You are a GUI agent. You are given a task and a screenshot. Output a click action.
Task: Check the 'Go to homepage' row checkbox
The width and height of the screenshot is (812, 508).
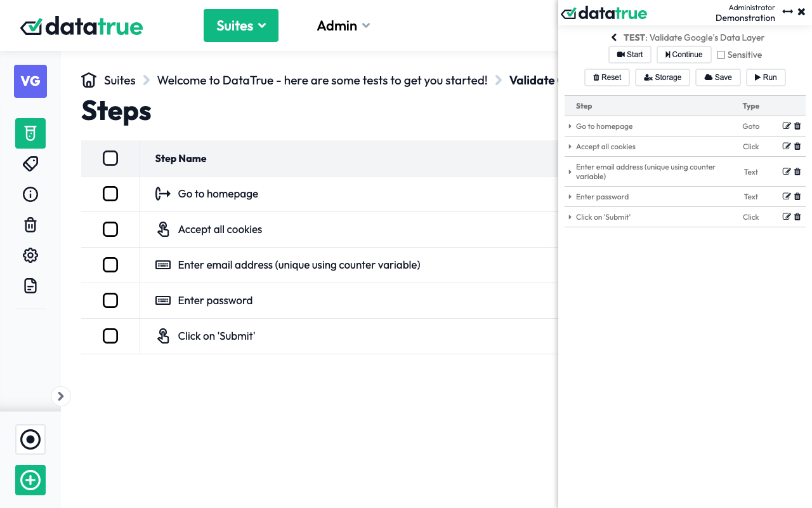tap(110, 194)
